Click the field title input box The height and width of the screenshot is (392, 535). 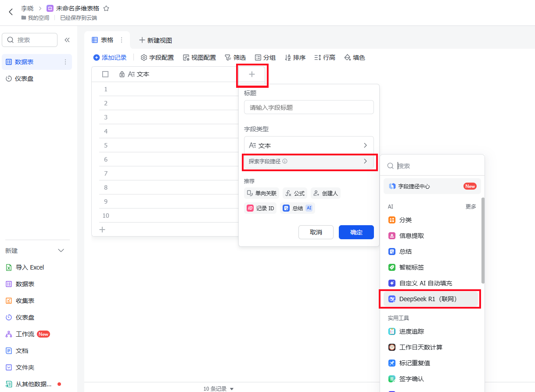309,108
